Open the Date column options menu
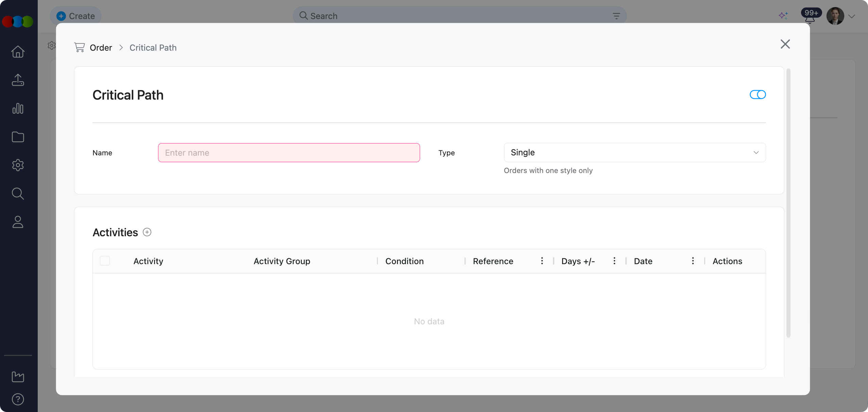The width and height of the screenshot is (868, 412). tap(693, 261)
